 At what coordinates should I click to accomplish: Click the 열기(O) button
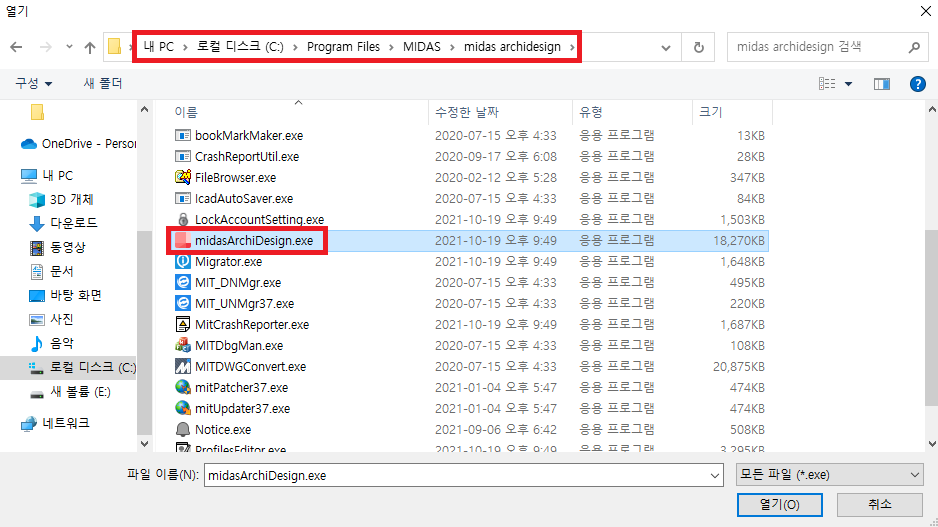(779, 505)
